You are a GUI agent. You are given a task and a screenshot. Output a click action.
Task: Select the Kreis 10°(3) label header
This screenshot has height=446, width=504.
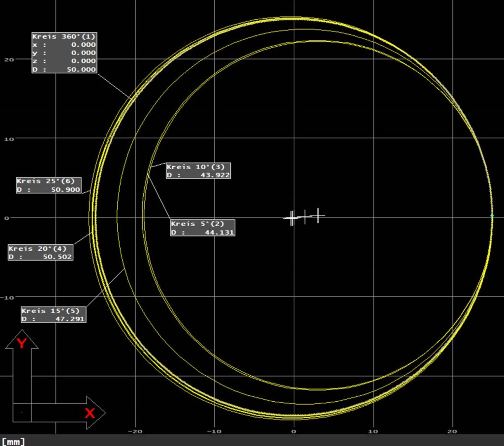click(x=198, y=167)
